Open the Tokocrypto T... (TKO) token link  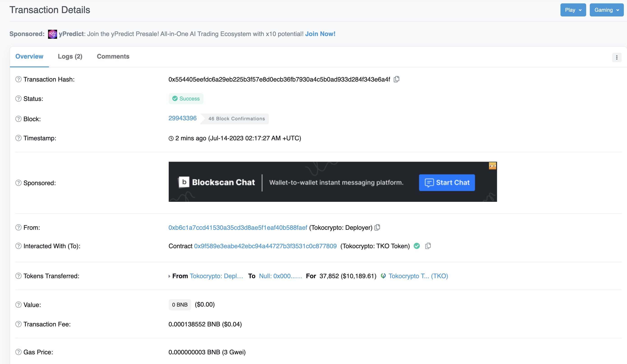click(418, 276)
